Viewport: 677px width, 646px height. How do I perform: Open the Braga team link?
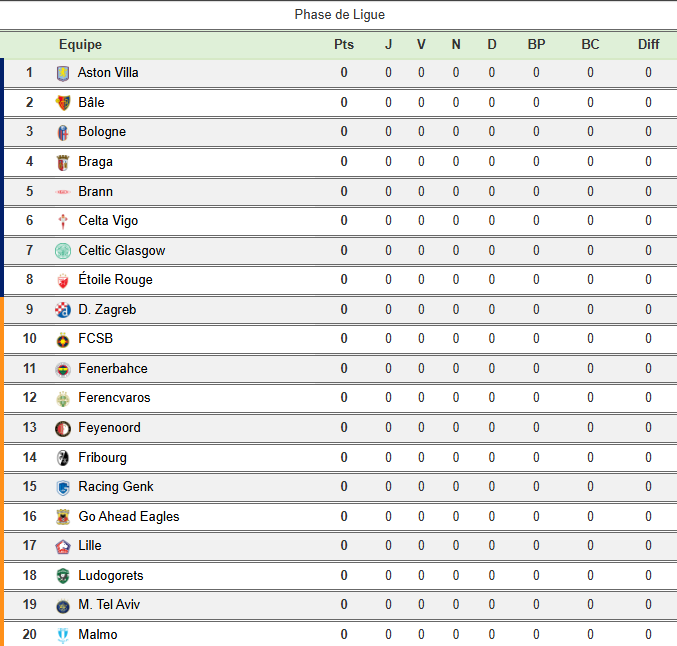[95, 161]
